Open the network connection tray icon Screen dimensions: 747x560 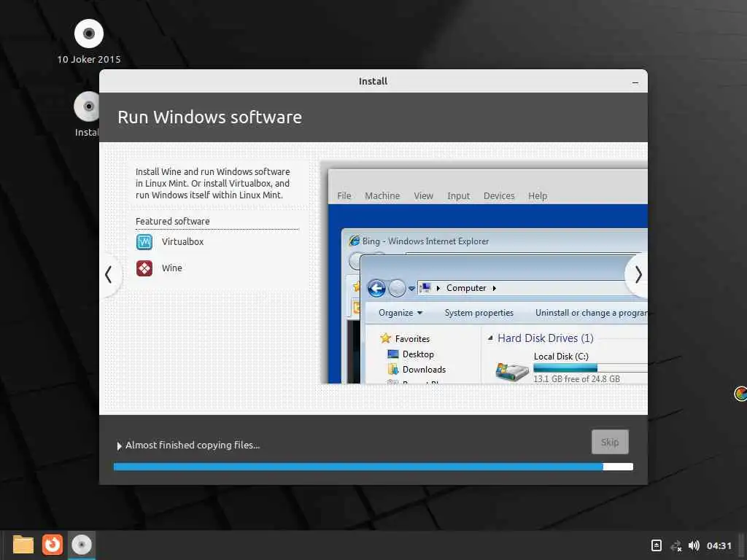pyautogui.click(x=676, y=545)
